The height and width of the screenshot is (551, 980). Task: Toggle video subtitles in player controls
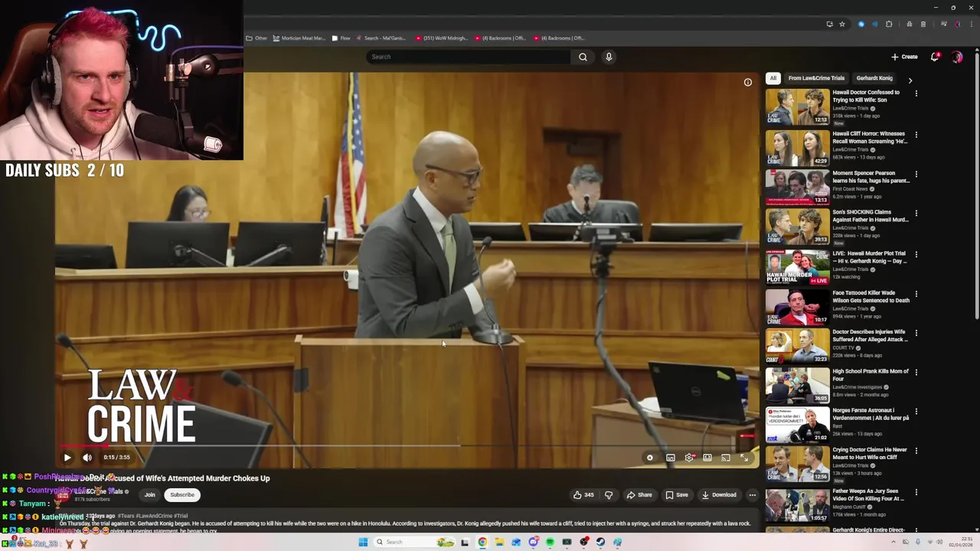pyautogui.click(x=671, y=458)
